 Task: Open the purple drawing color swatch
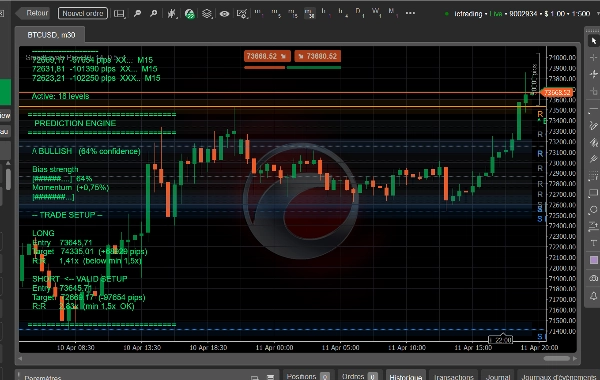pyautogui.click(x=593, y=260)
